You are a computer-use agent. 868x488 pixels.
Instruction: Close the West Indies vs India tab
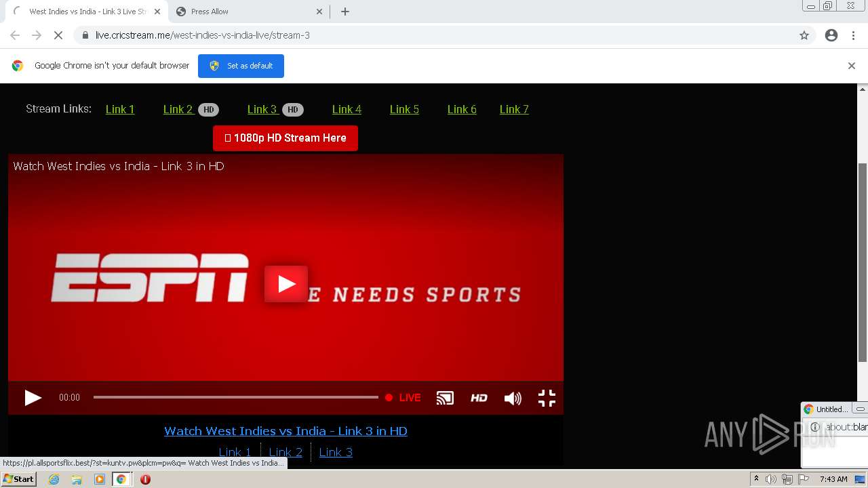(x=157, y=12)
